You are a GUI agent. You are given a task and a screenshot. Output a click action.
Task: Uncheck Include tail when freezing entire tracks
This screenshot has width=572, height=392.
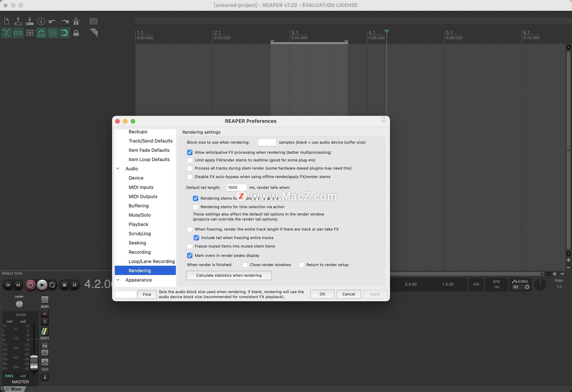click(x=196, y=238)
